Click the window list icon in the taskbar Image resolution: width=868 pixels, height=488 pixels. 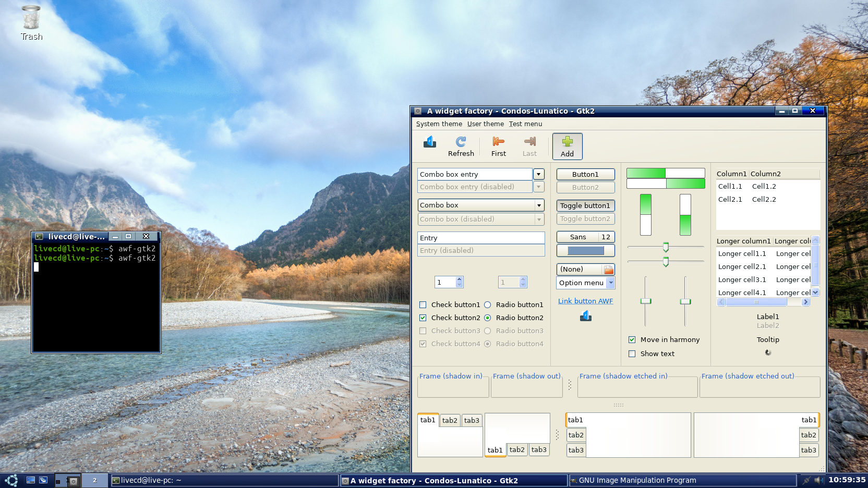(x=43, y=480)
